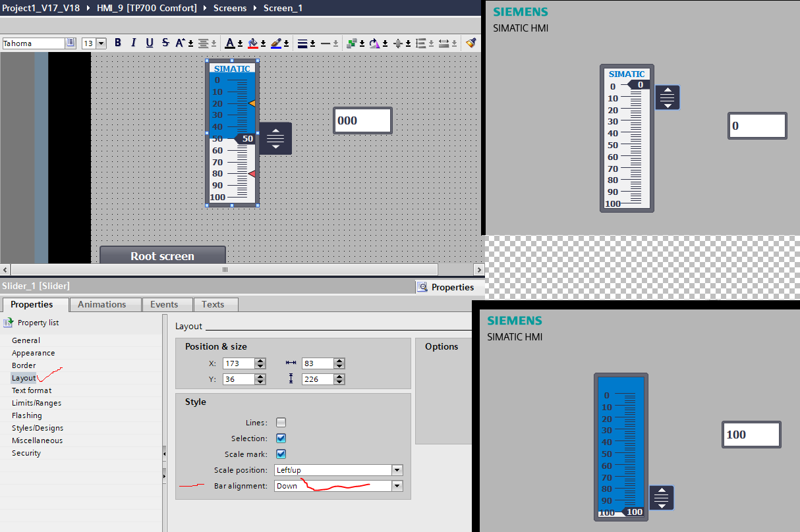Expand the fill color dropdown arrow

tap(264, 43)
